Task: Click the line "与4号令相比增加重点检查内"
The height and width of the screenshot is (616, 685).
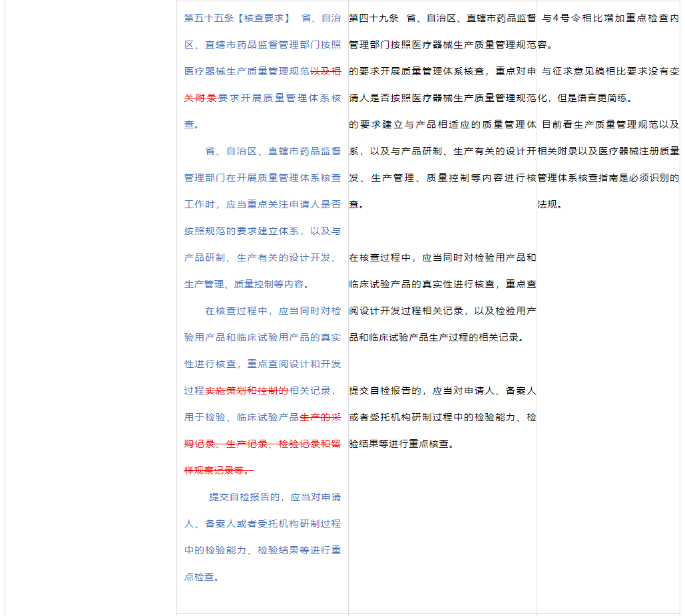Action: tap(610, 18)
